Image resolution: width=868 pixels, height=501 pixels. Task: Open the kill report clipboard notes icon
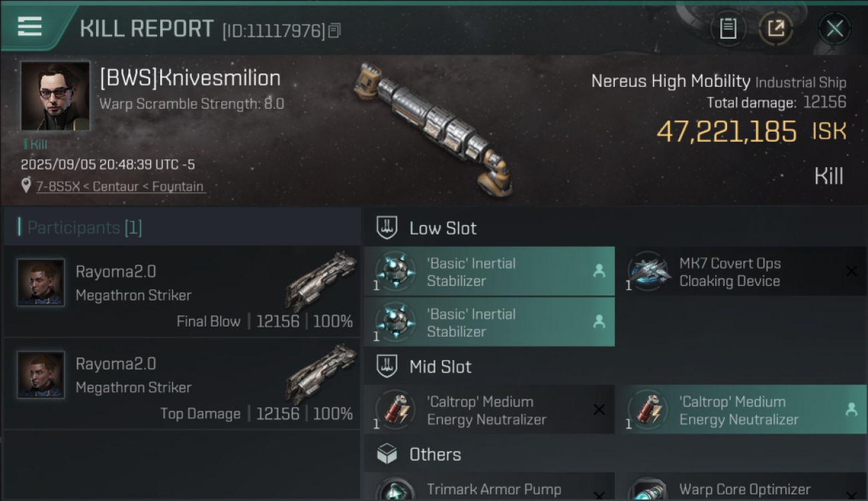coord(728,28)
